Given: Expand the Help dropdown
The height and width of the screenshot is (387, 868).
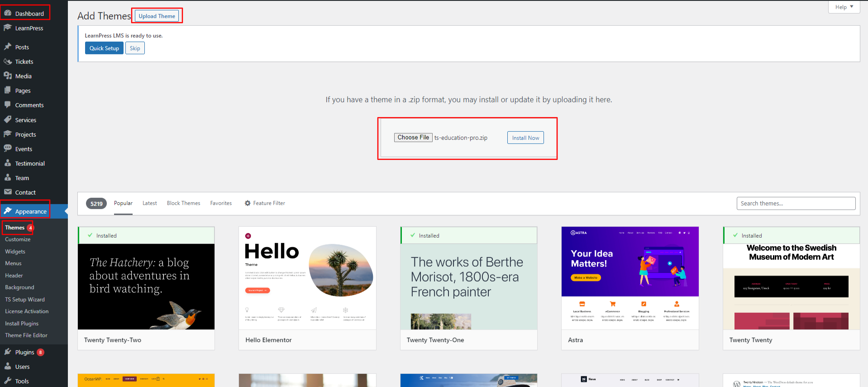Looking at the screenshot, I should tap(844, 7).
